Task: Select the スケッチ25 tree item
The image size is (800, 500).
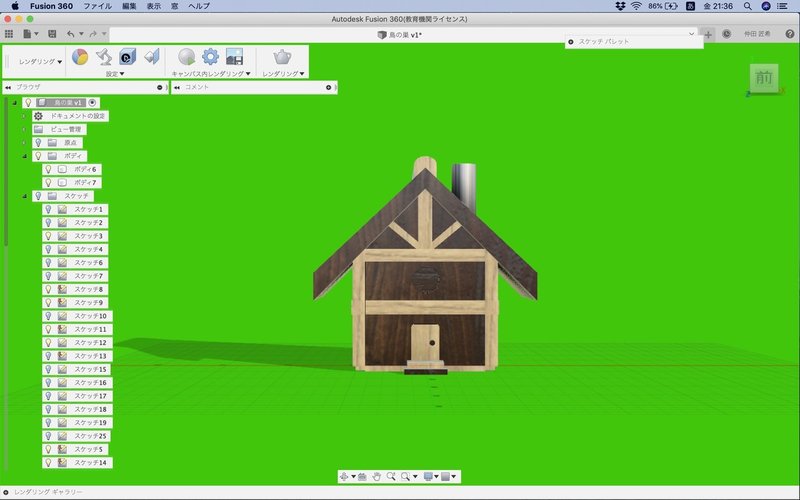Action: point(77,436)
